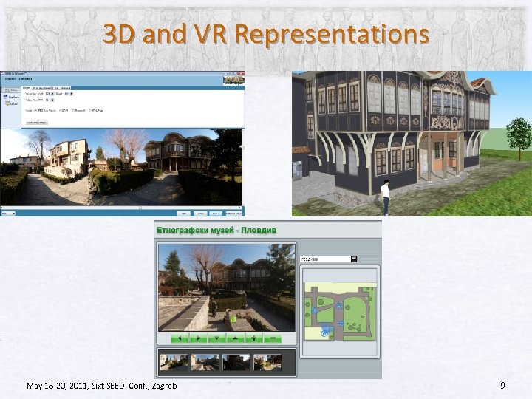Click the active hotspot with blue view cone on map
The image size is (532, 399).
pos(324,334)
